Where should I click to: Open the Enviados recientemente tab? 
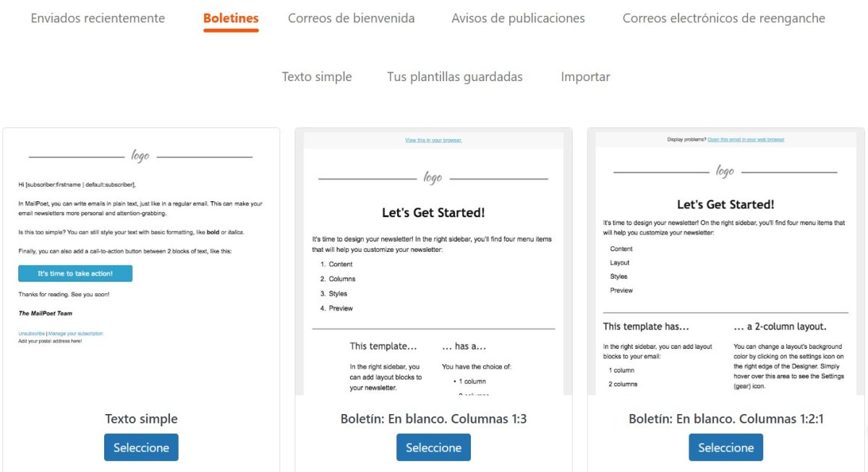click(98, 18)
